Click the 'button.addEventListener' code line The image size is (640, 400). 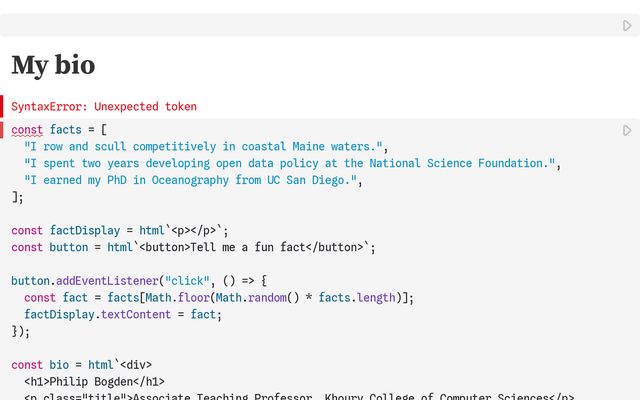coord(139,281)
